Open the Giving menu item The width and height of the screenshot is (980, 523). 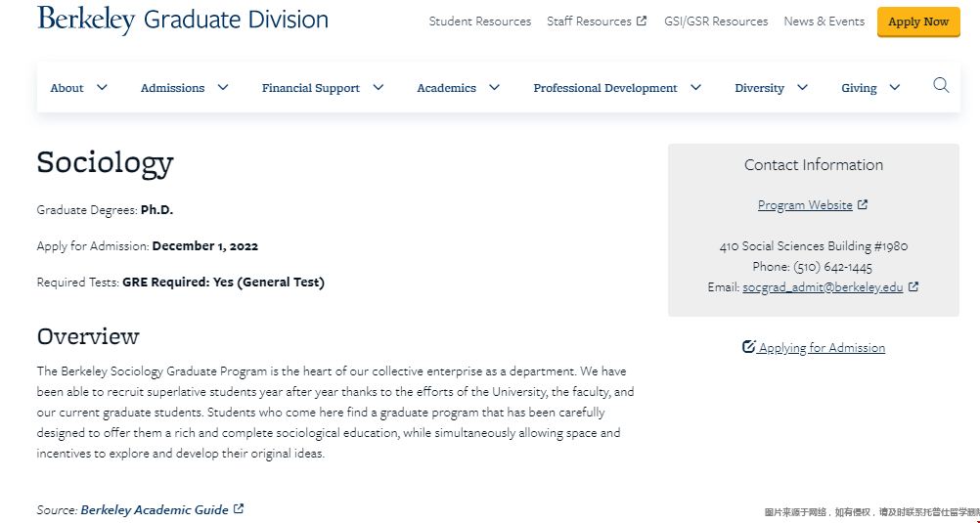(859, 88)
